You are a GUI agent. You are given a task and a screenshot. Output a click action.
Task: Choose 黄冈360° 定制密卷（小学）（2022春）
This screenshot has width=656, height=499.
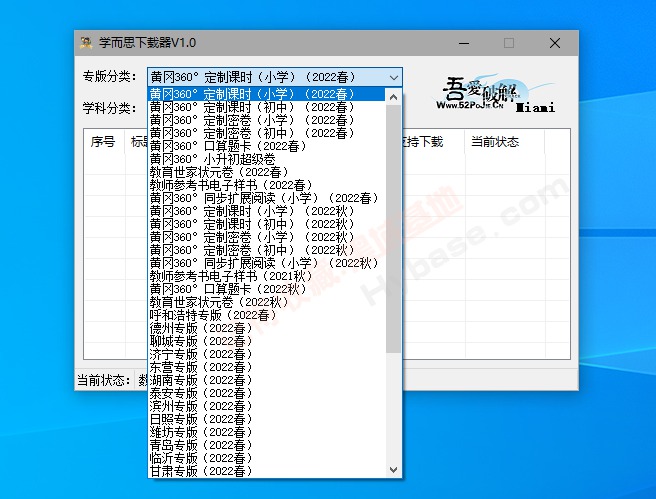pyautogui.click(x=266, y=120)
